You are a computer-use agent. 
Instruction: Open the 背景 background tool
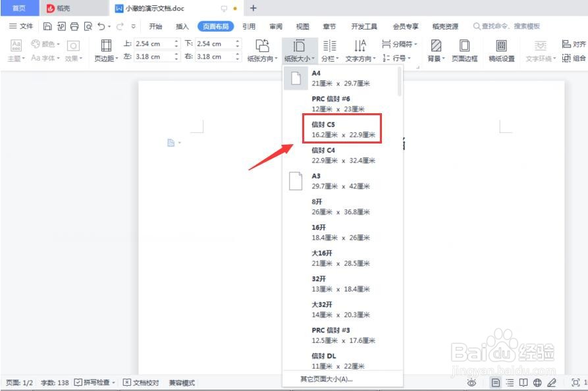tap(436, 51)
